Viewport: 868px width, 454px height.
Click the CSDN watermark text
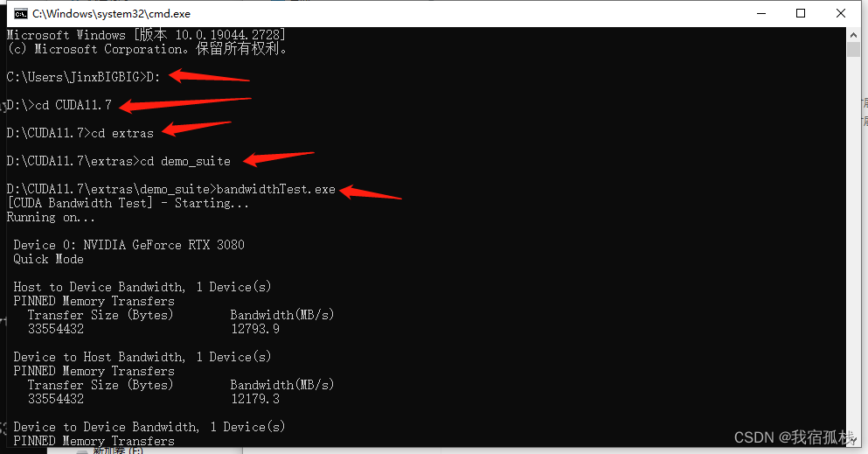point(795,437)
